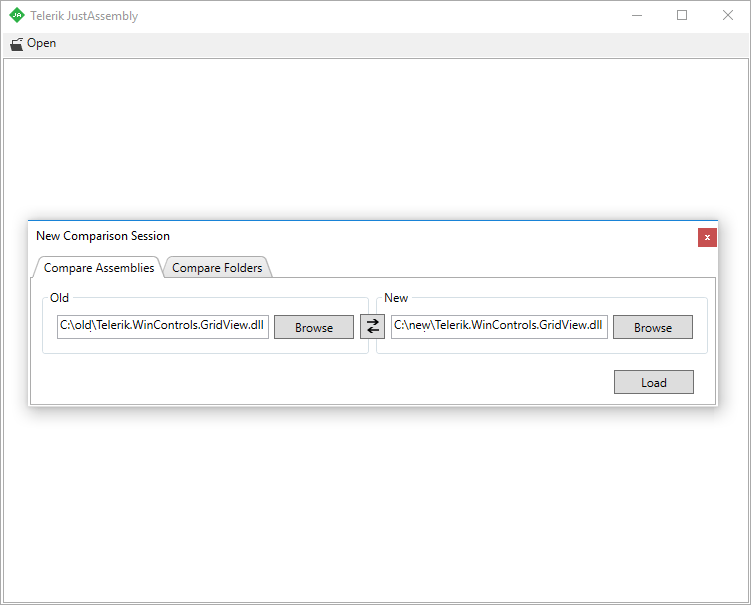751x605 pixels.
Task: Click the empty workspace below the dialog
Action: click(x=375, y=500)
